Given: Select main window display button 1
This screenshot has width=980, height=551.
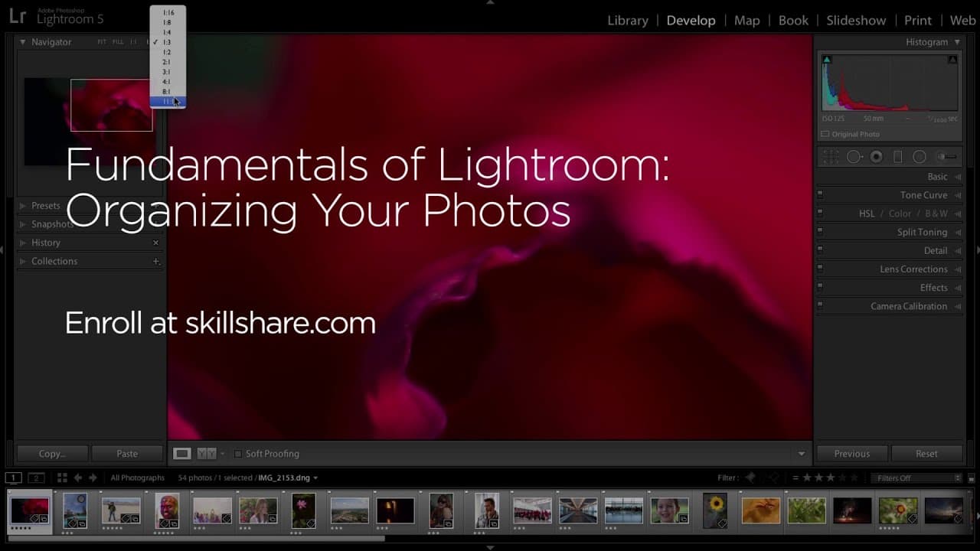Looking at the screenshot, I should coord(14,478).
